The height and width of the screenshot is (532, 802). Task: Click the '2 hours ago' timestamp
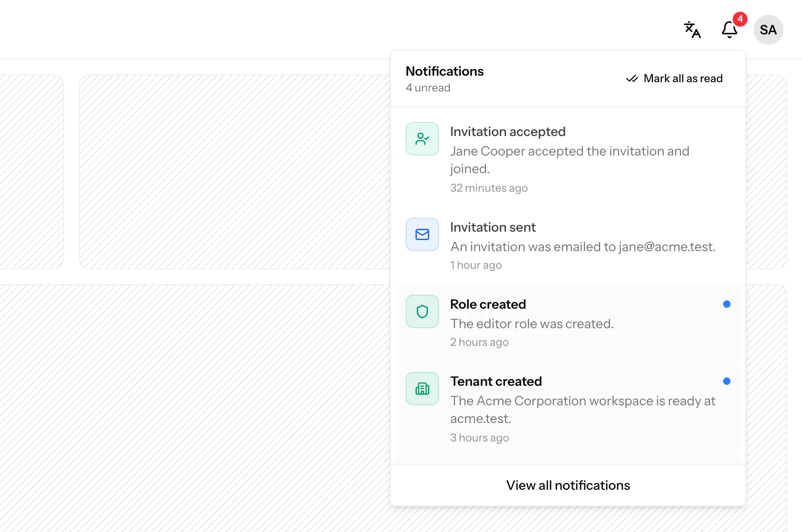click(x=479, y=342)
